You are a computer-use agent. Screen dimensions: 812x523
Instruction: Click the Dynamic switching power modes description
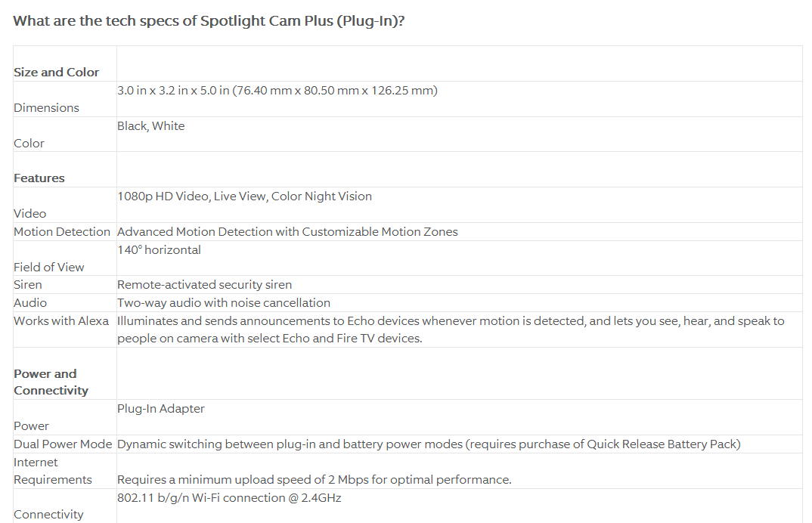(429, 444)
